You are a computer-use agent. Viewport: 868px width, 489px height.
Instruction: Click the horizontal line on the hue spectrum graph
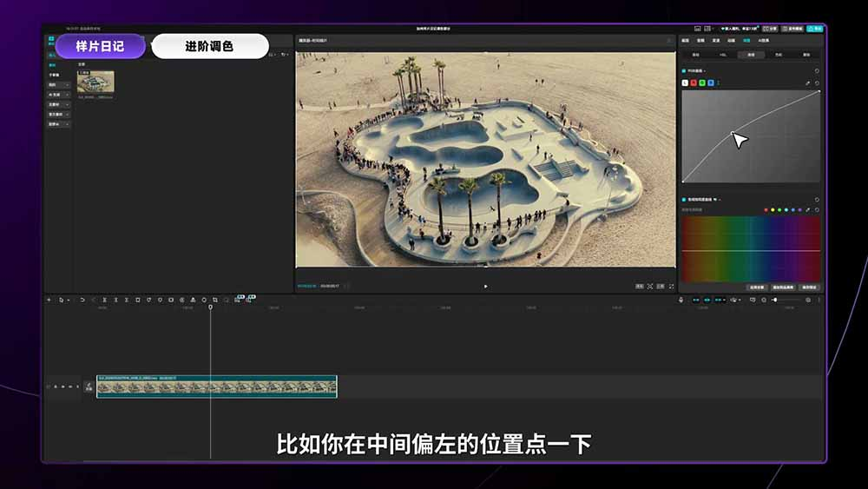pyautogui.click(x=751, y=251)
